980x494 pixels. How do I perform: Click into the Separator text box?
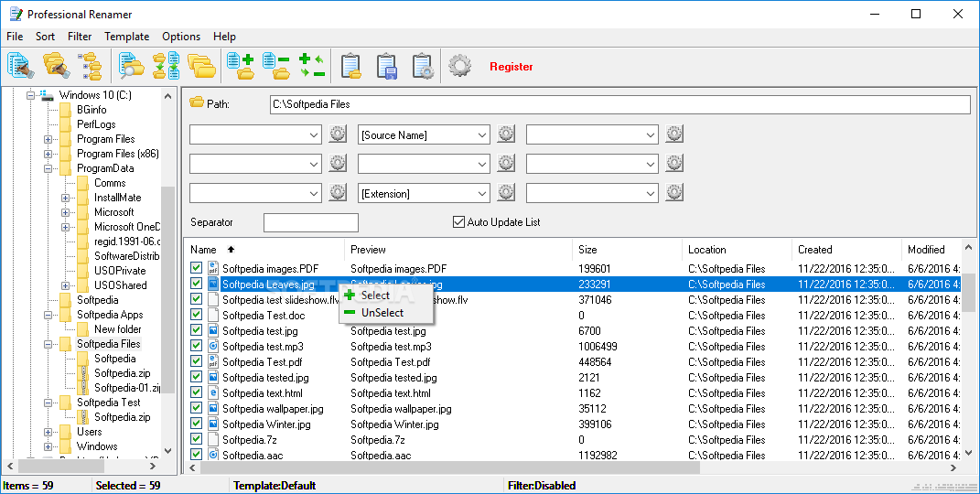coord(310,222)
